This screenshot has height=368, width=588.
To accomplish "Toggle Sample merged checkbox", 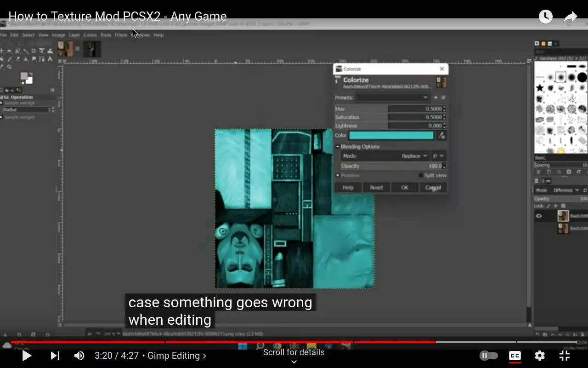I will [x=1, y=117].
